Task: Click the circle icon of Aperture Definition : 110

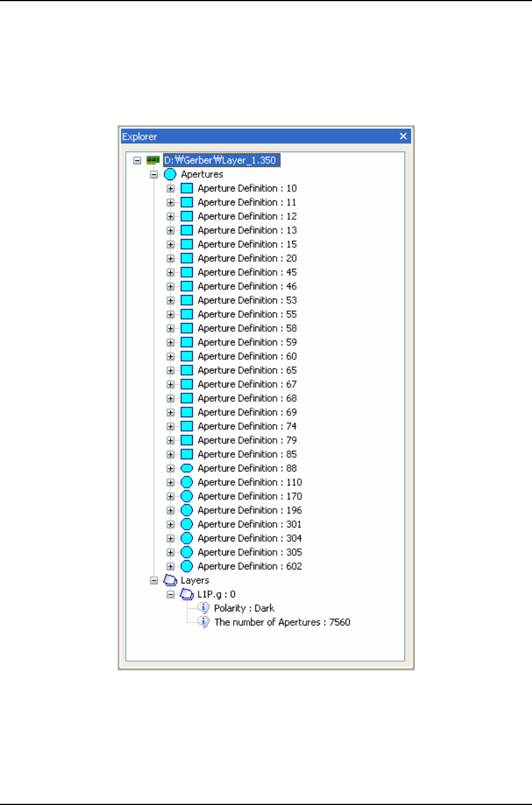Action: click(x=186, y=482)
